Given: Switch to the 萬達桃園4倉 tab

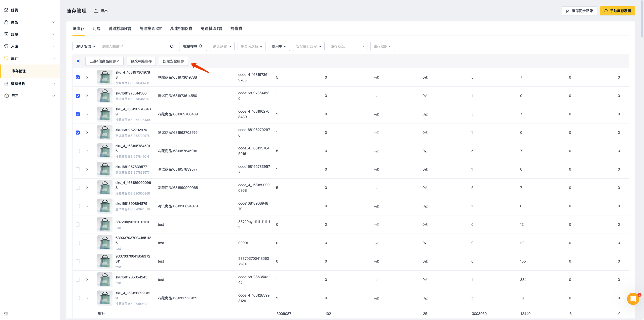Looking at the screenshot, I should [x=120, y=29].
